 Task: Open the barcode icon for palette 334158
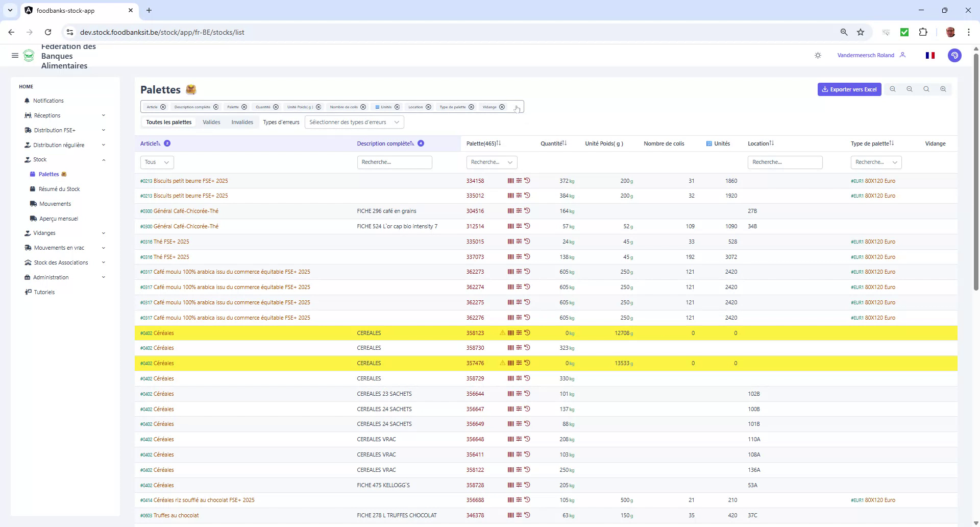point(510,180)
